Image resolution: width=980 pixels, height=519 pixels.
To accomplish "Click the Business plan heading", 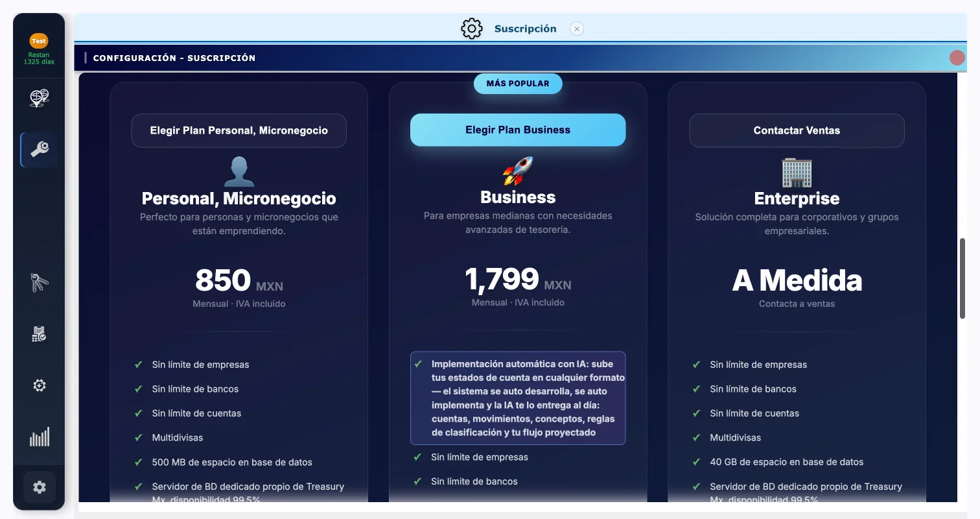I will click(x=518, y=197).
